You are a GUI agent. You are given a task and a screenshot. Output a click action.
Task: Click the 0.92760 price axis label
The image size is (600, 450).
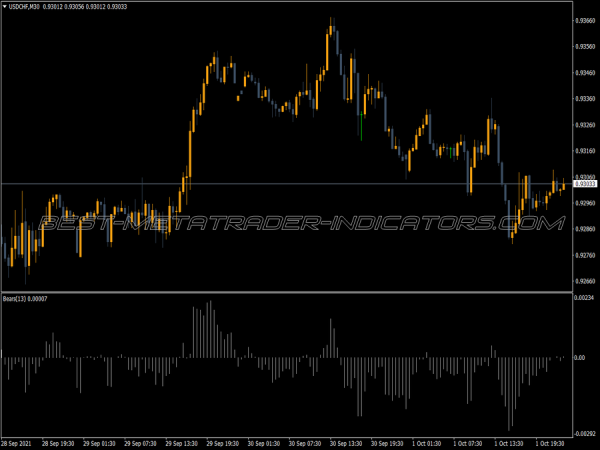click(585, 255)
